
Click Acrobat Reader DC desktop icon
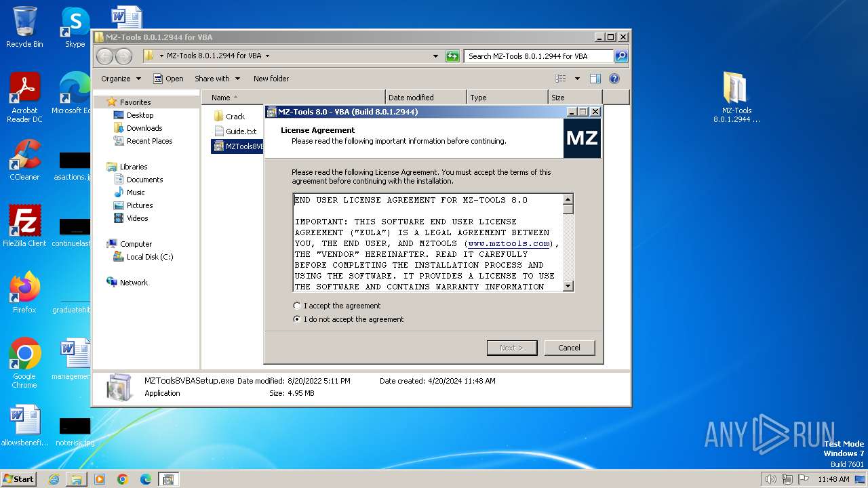click(24, 98)
